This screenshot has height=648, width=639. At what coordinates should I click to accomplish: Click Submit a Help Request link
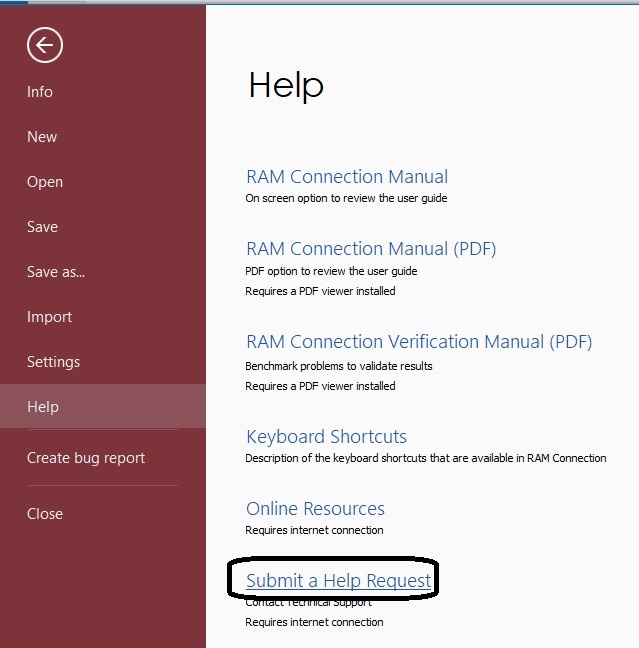pyautogui.click(x=338, y=581)
